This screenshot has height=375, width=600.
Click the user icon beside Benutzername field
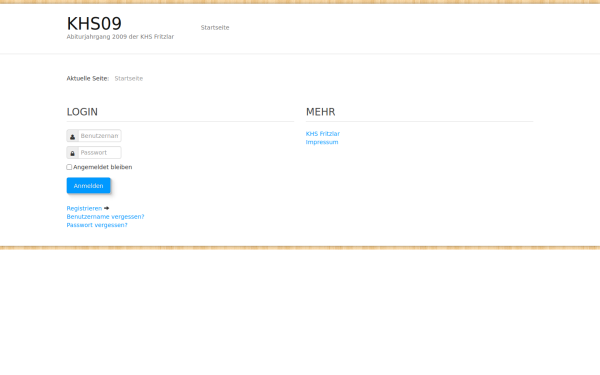point(72,136)
